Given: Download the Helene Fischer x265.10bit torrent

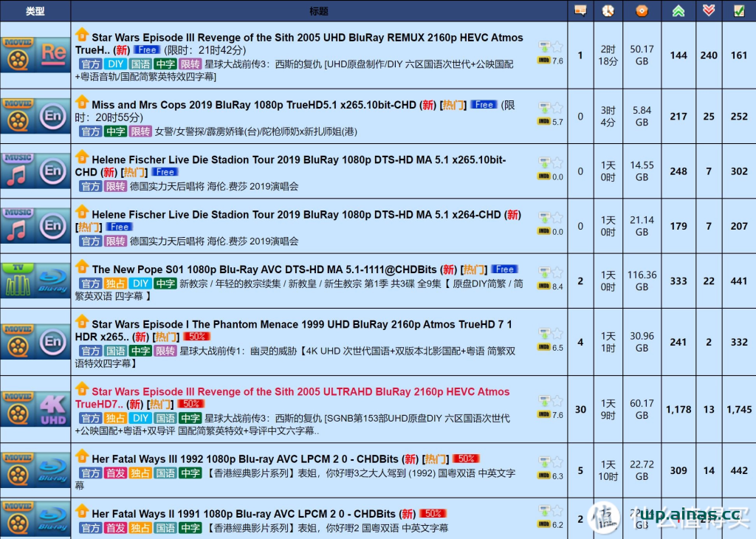Looking at the screenshot, I should (x=544, y=163).
